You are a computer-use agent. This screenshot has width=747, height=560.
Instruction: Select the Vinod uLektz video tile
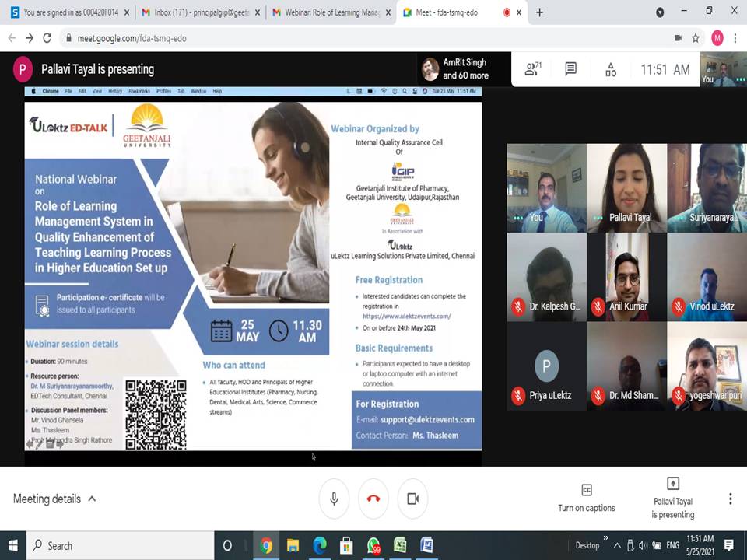[707, 277]
